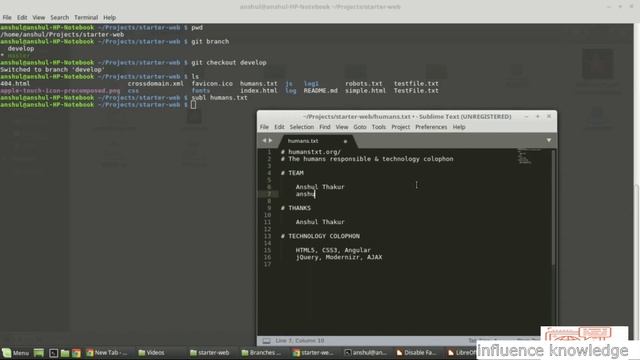Viewport: 640px width, 360px height.
Task: Click line number 17 in gutter
Action: click(267, 264)
